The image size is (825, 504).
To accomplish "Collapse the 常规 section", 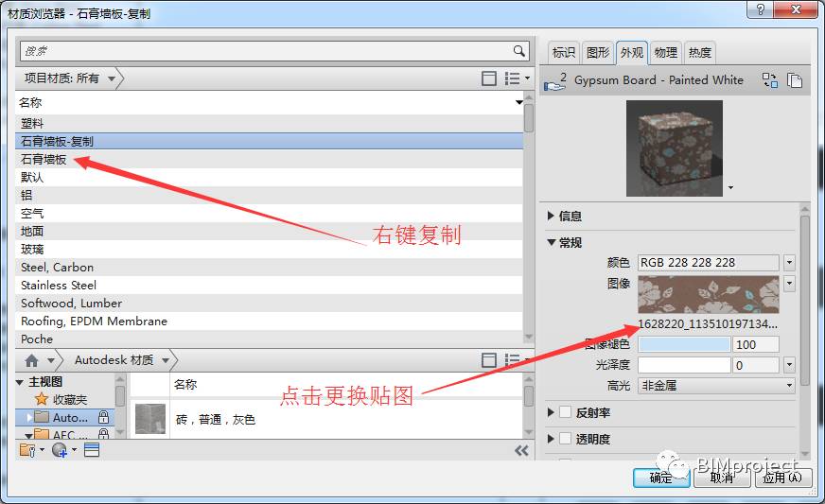I will [551, 242].
